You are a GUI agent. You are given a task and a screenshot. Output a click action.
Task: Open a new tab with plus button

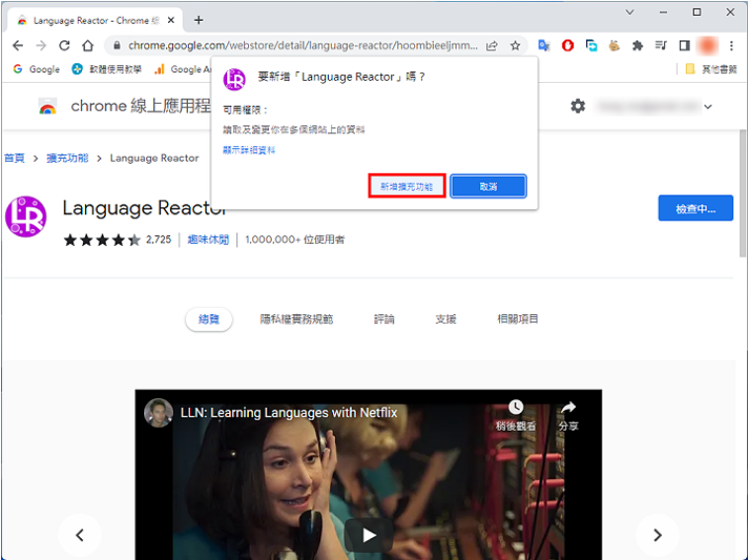[199, 20]
